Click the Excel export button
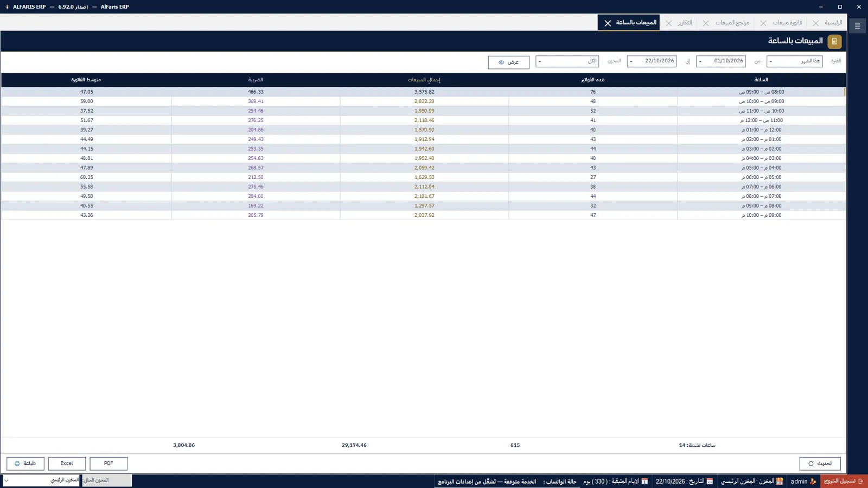The width and height of the screenshot is (868, 488). (x=67, y=464)
